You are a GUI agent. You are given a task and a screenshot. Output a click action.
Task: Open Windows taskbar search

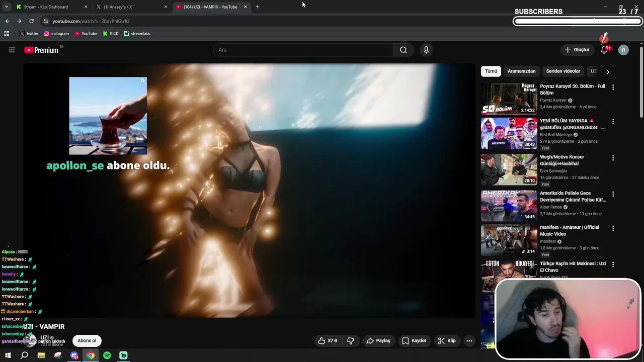[x=24, y=355]
